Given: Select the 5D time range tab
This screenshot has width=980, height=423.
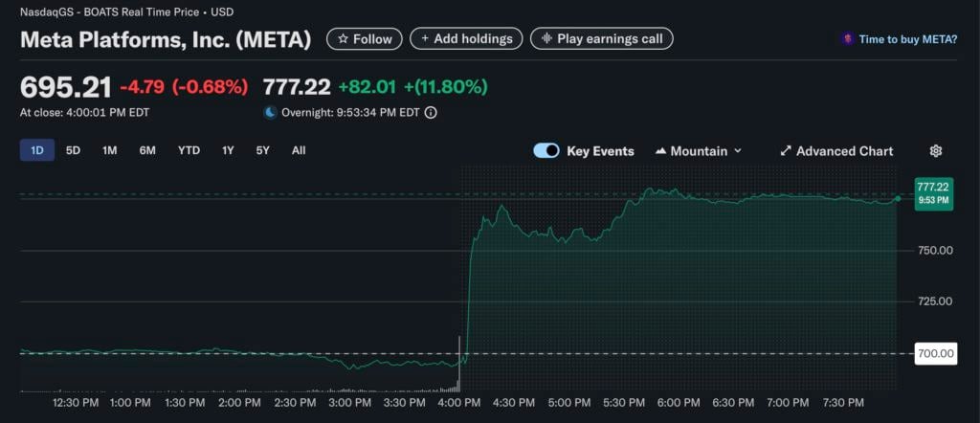Looking at the screenshot, I should pos(73,150).
